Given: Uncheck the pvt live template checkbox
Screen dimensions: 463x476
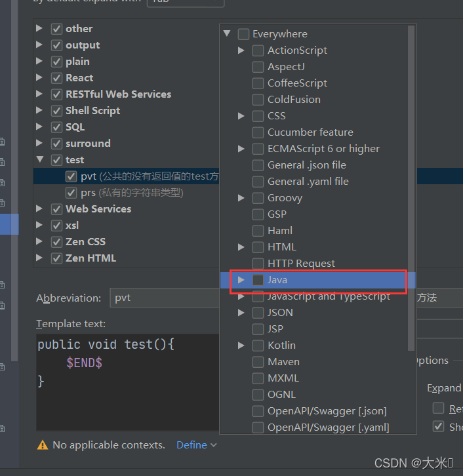Looking at the screenshot, I should (71, 176).
